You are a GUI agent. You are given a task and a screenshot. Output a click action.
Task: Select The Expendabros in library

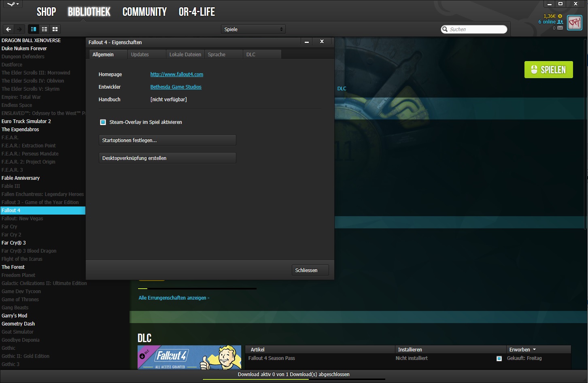pos(20,130)
